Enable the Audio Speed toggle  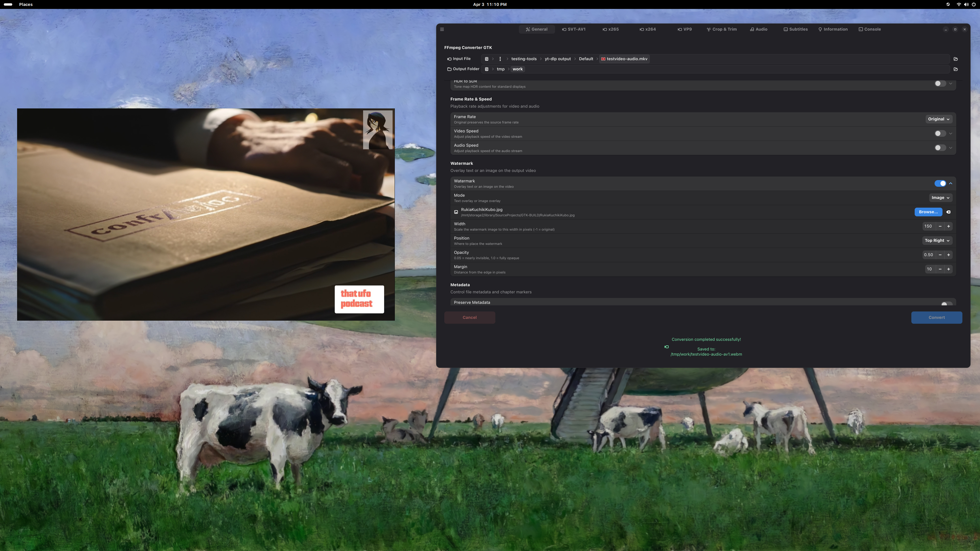click(940, 148)
